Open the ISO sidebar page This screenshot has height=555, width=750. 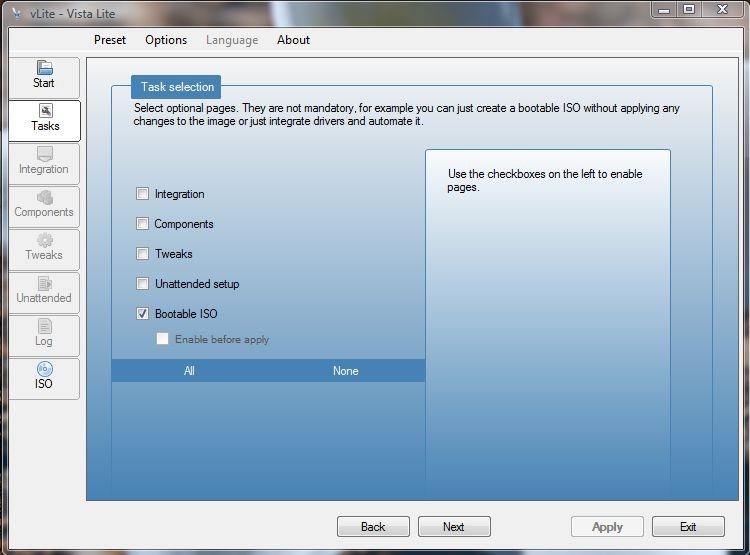pyautogui.click(x=44, y=379)
